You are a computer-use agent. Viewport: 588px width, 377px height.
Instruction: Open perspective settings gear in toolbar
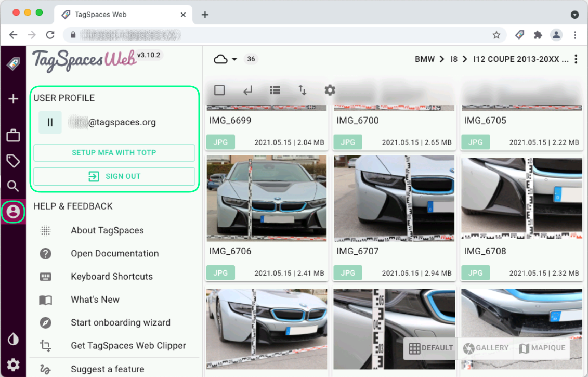330,90
